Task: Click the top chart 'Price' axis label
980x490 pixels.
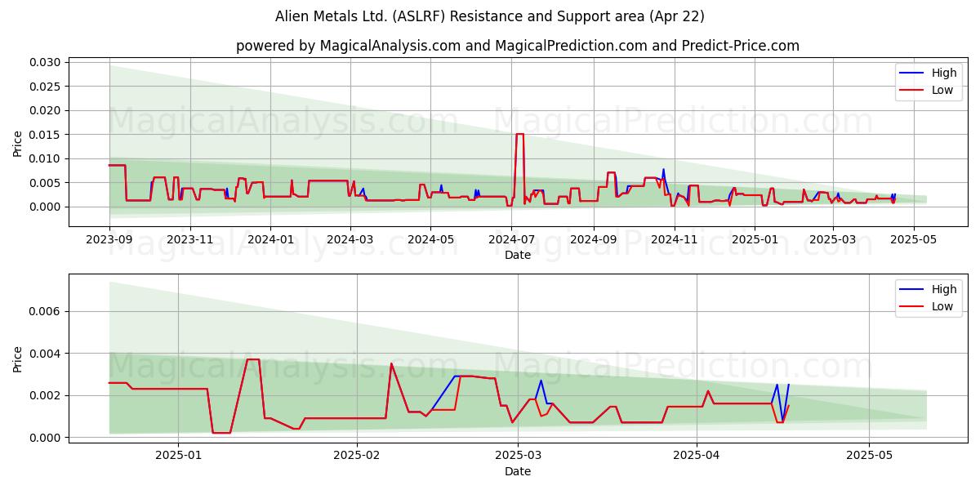Action: coord(18,141)
